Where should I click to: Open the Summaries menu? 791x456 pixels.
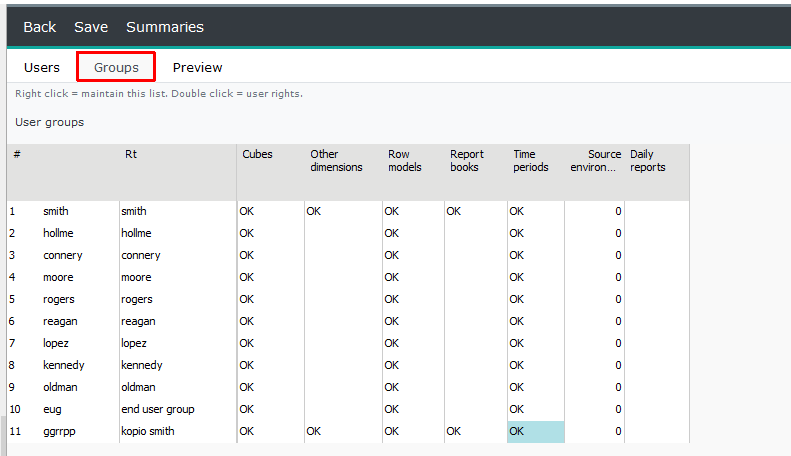(x=165, y=27)
